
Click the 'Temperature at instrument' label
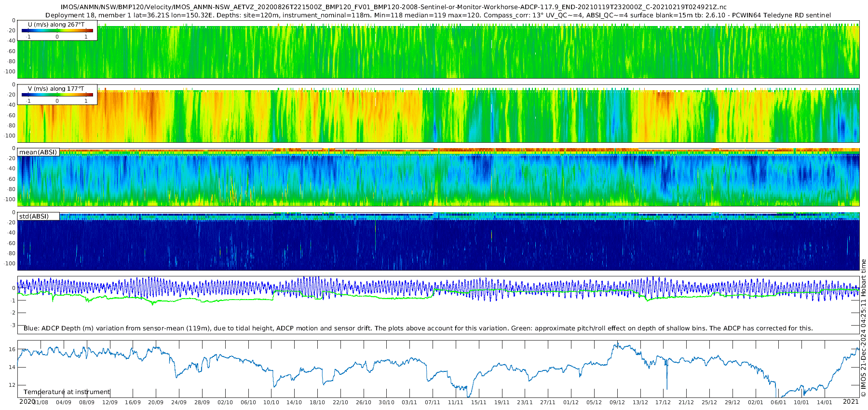click(x=67, y=392)
